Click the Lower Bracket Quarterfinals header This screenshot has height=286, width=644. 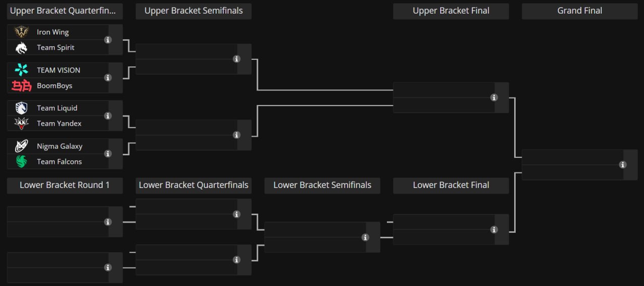click(x=194, y=185)
